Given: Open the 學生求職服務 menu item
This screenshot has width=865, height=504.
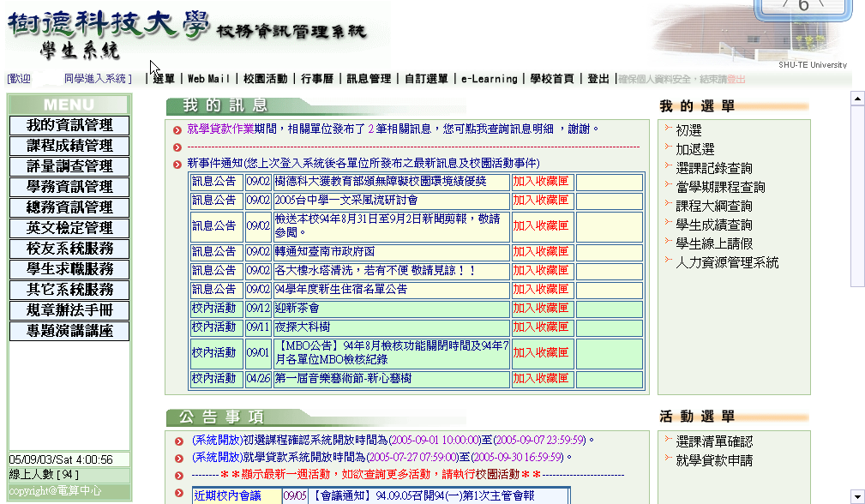Looking at the screenshot, I should point(69,269).
